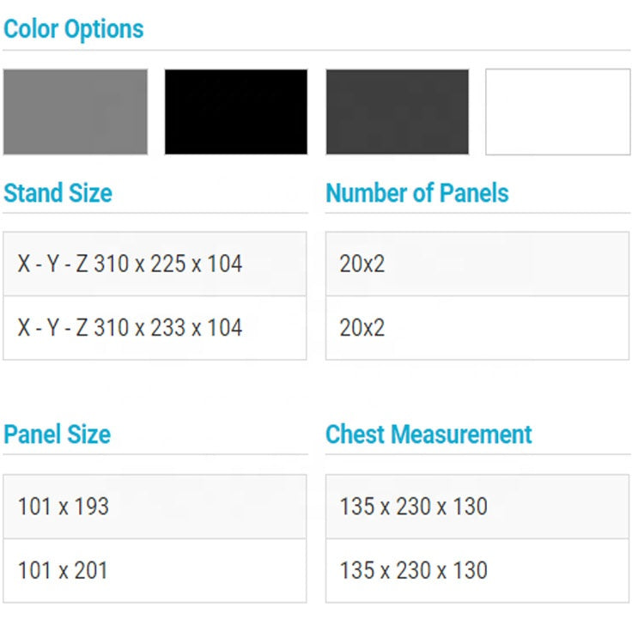Pick the dark charcoal color swatch
The height and width of the screenshot is (644, 644).
point(398,112)
